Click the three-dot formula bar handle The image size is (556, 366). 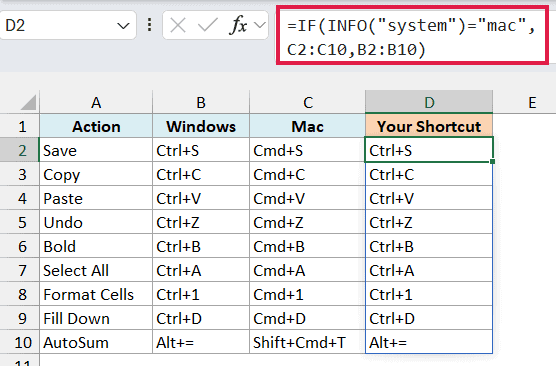click(150, 25)
